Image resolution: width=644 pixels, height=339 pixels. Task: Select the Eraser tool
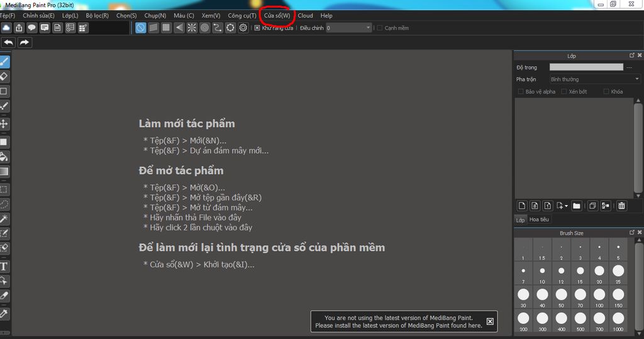tap(4, 77)
